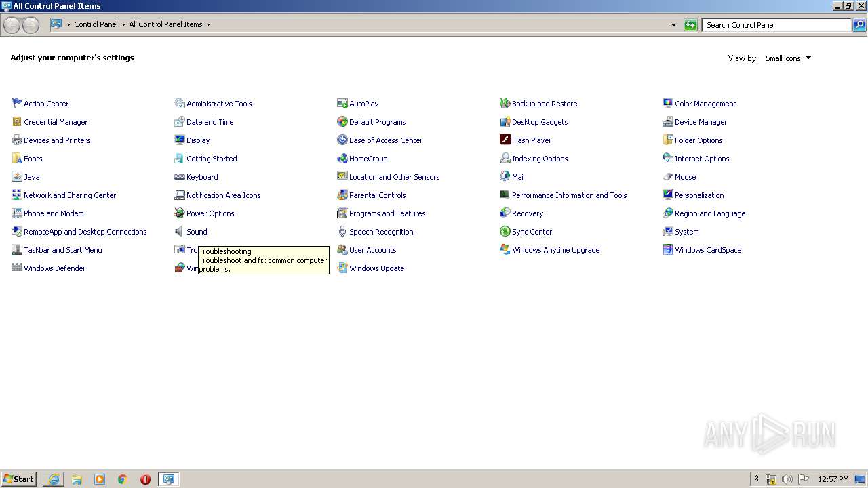Open the Windows Defender icon
Image resolution: width=868 pixels, height=488 pixels.
(x=17, y=268)
